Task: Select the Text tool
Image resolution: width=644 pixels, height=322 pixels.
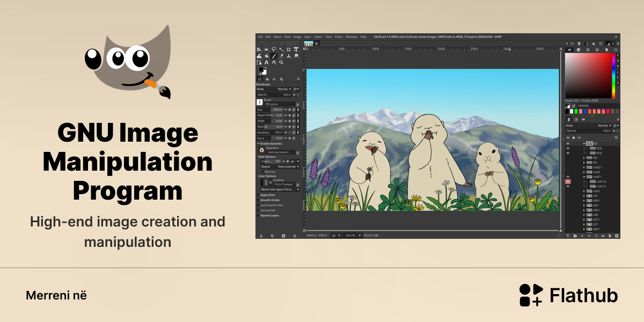Action: [x=266, y=62]
